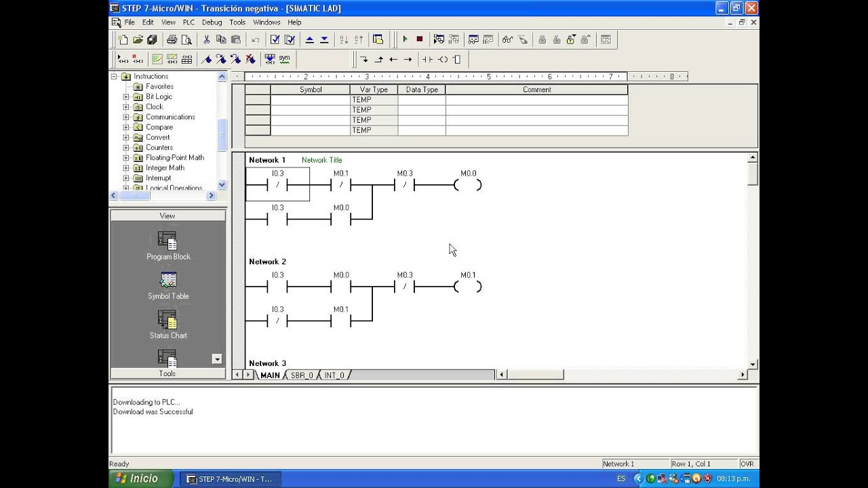Insert line left arrow

(x=393, y=59)
